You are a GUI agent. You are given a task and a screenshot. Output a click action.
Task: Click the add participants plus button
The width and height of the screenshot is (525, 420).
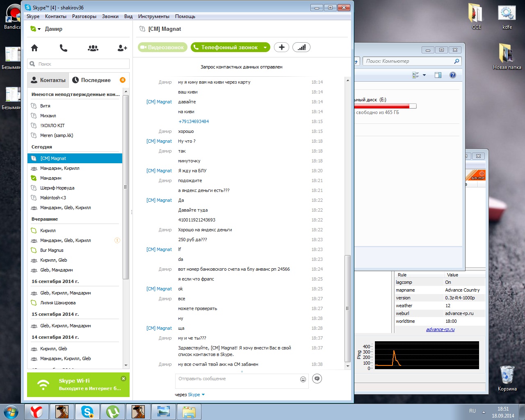coord(282,47)
